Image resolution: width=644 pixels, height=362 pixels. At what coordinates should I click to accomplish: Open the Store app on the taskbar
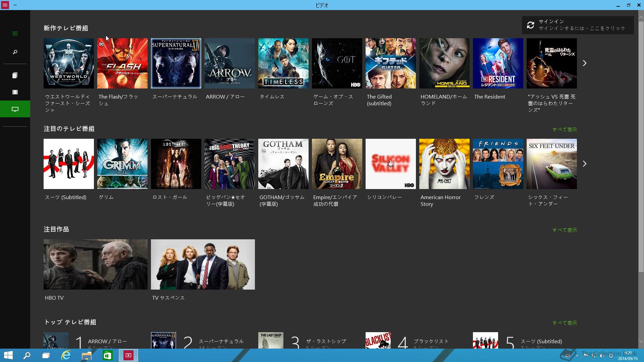[107, 355]
